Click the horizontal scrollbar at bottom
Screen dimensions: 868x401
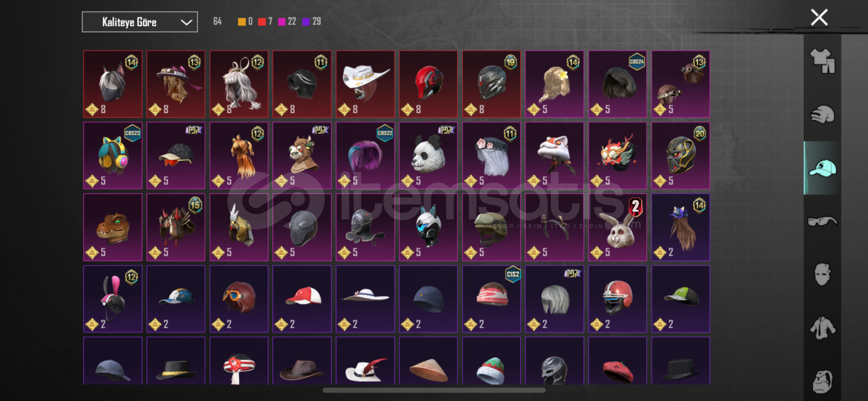click(x=434, y=390)
